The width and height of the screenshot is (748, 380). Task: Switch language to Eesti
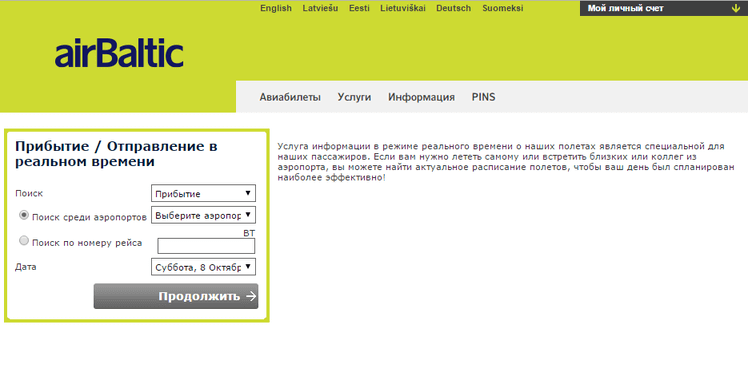[x=359, y=8]
